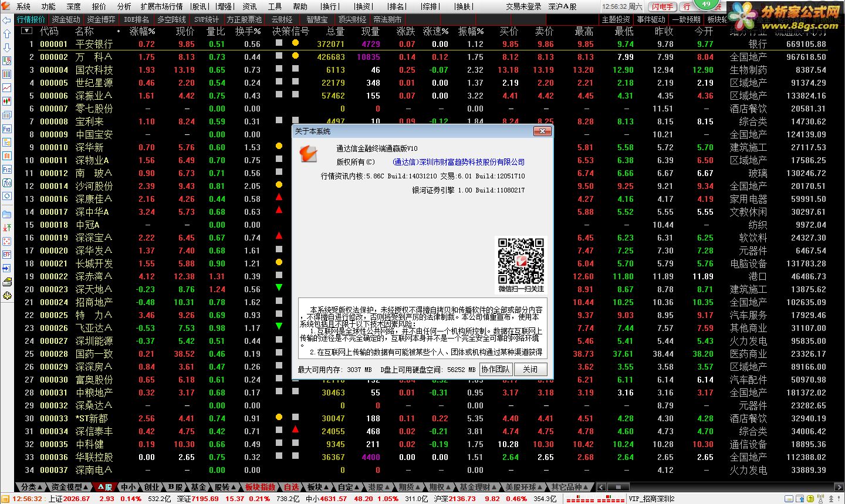This screenshot has height=504, width=845.
Task: Click the up arrow icon in left sidebar
Action: coord(6,33)
